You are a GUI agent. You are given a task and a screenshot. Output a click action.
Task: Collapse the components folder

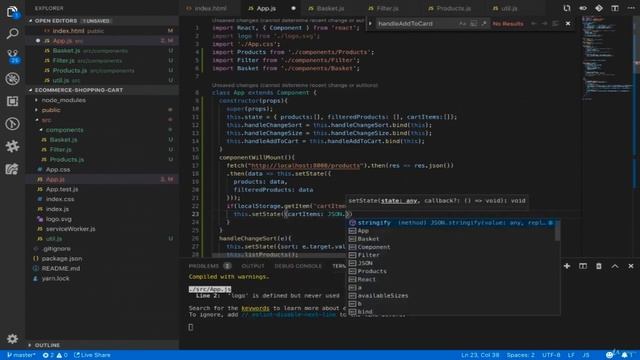[x=41, y=130]
